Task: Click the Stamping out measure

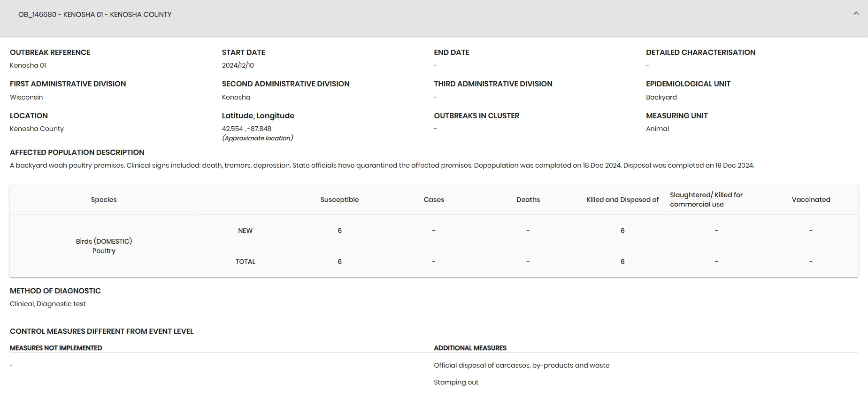Action: coord(456,382)
